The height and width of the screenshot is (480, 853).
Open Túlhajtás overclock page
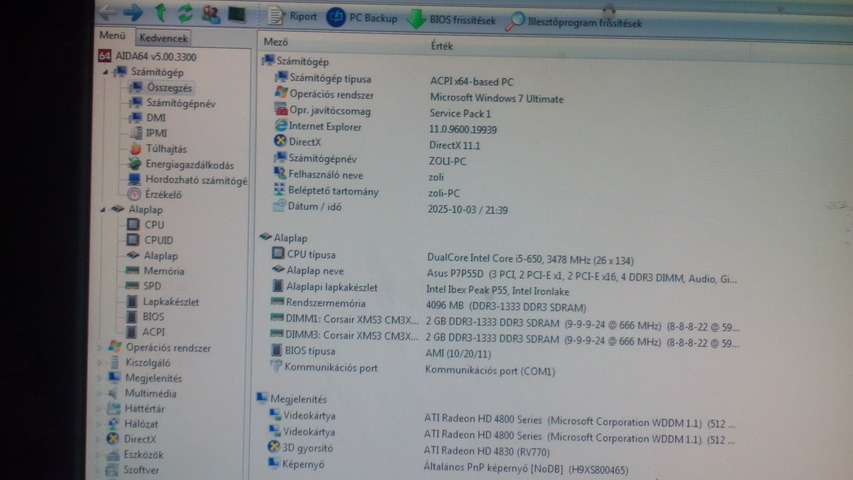[166, 149]
